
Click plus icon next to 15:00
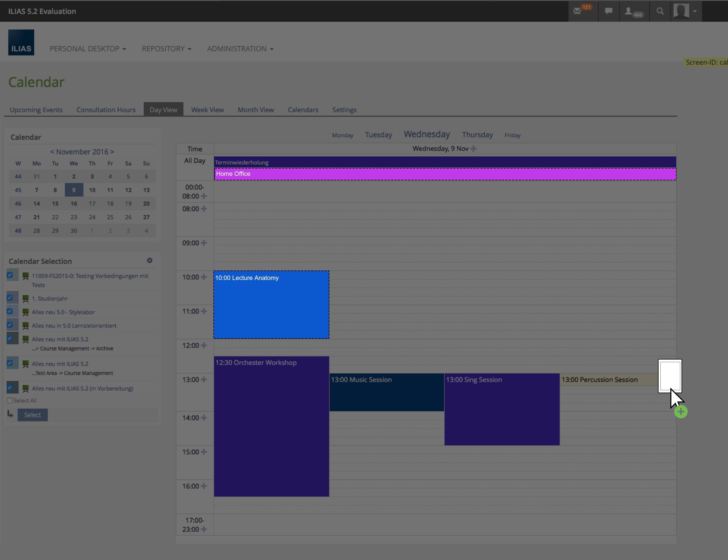[204, 452]
